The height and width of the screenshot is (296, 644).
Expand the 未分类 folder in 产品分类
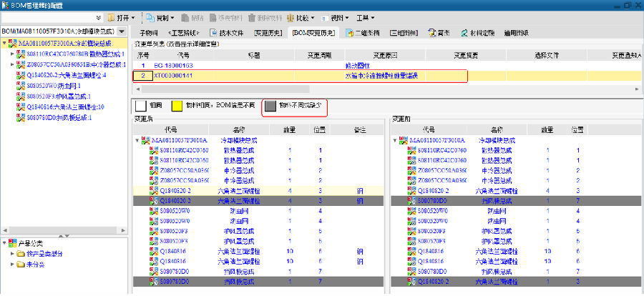pos(13,265)
